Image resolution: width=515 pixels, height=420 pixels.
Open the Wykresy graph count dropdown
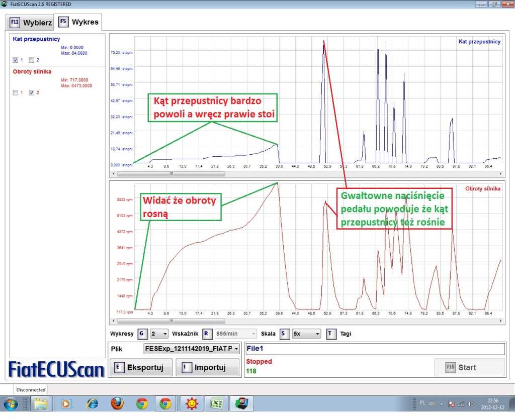159,334
